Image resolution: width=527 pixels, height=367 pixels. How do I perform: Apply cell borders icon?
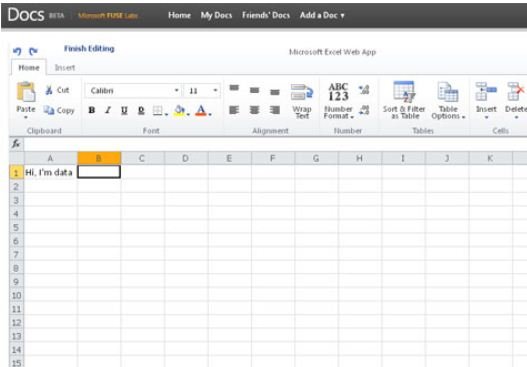157,110
